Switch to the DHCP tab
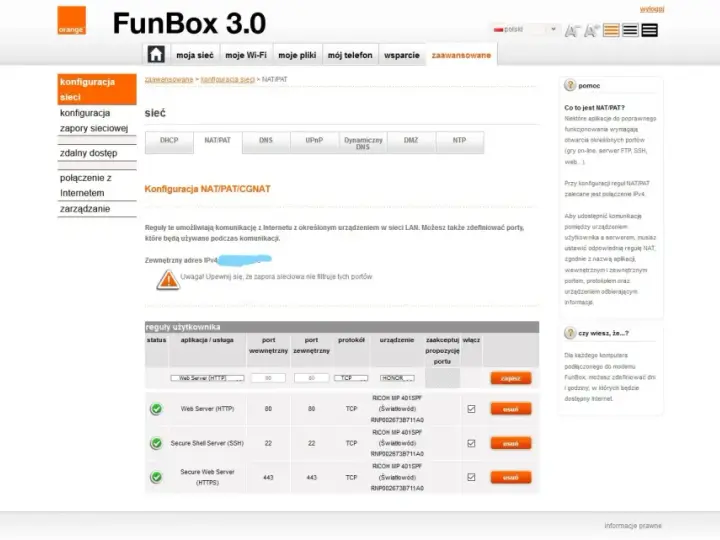The height and width of the screenshot is (540, 720). tap(169, 142)
